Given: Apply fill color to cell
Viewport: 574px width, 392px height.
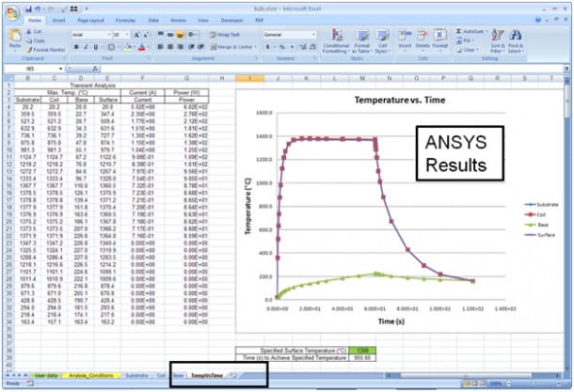Looking at the screenshot, I should 127,47.
